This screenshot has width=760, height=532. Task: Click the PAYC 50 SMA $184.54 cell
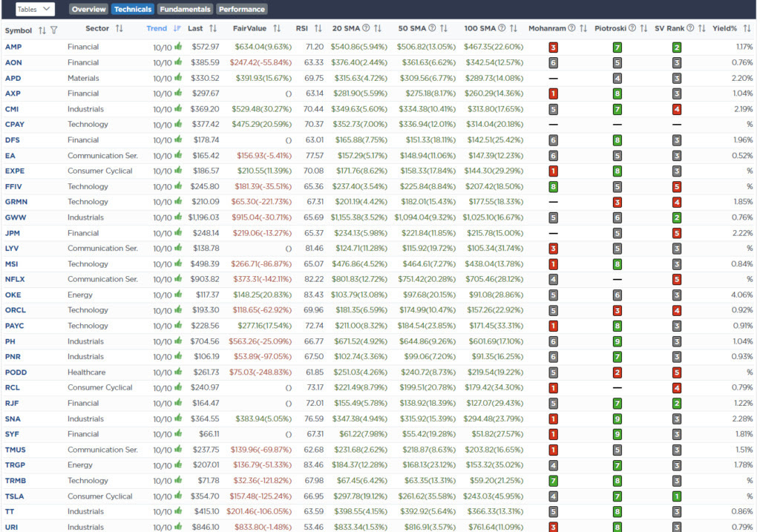click(427, 326)
